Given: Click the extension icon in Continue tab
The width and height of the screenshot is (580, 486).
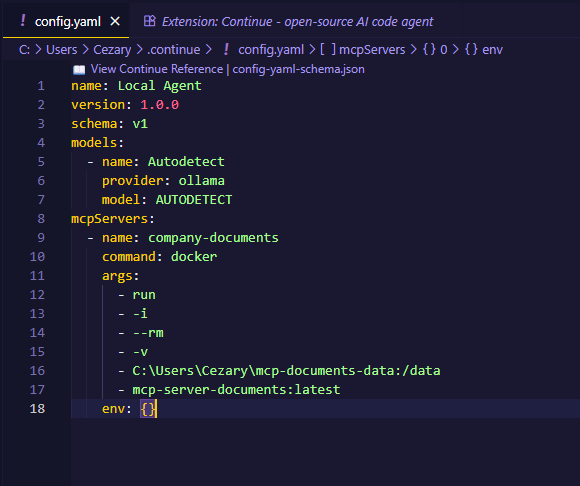Looking at the screenshot, I should [x=149, y=21].
